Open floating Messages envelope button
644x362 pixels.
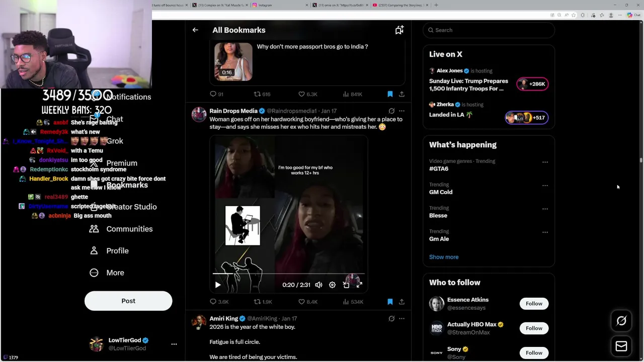point(621,346)
